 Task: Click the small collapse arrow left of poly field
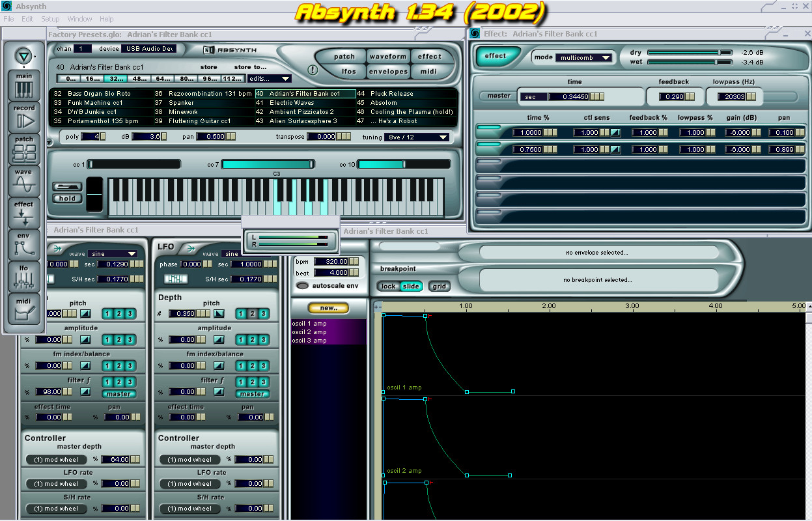(49, 141)
